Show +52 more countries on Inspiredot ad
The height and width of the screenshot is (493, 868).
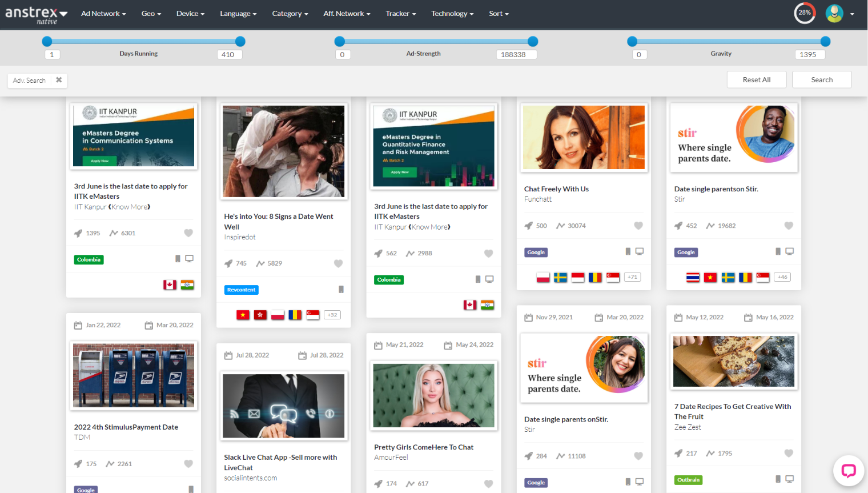tap(332, 315)
